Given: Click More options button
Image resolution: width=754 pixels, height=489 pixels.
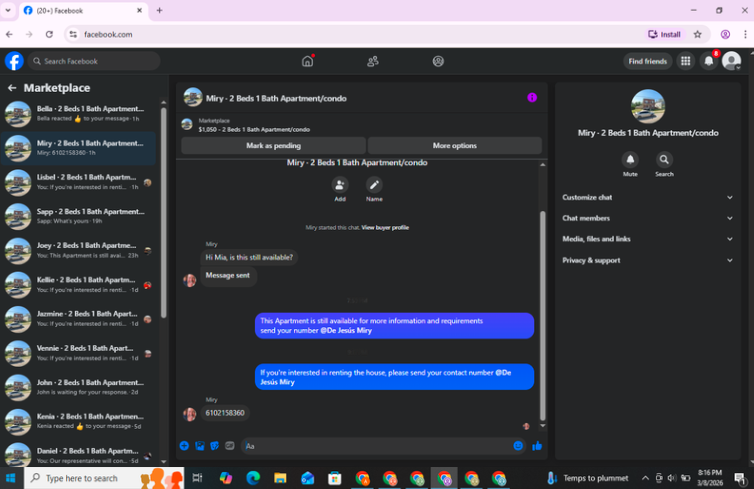Looking at the screenshot, I should (454, 146).
